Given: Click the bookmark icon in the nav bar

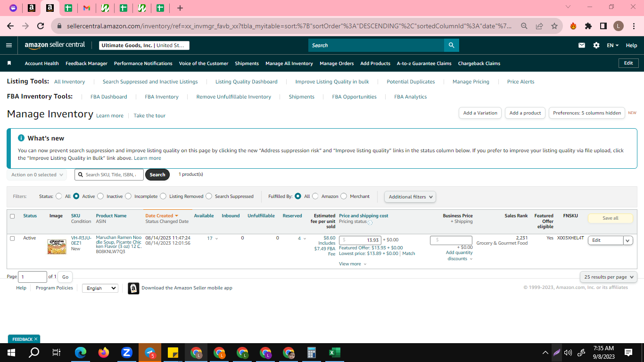Looking at the screenshot, I should tap(9, 63).
